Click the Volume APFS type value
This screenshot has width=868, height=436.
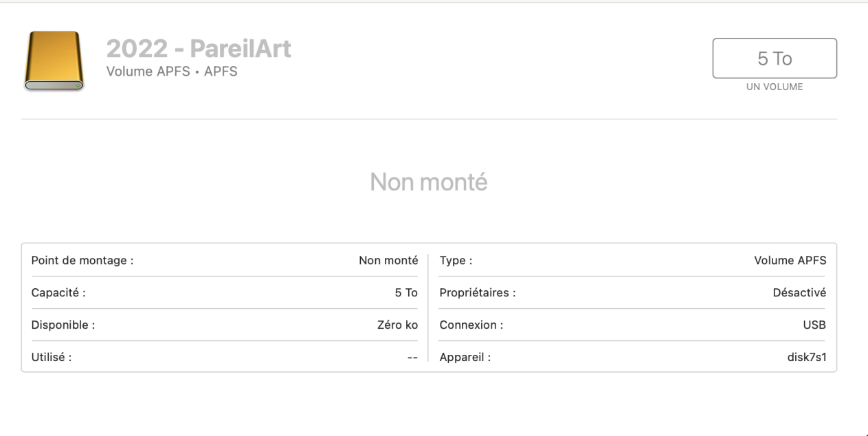pyautogui.click(x=790, y=261)
